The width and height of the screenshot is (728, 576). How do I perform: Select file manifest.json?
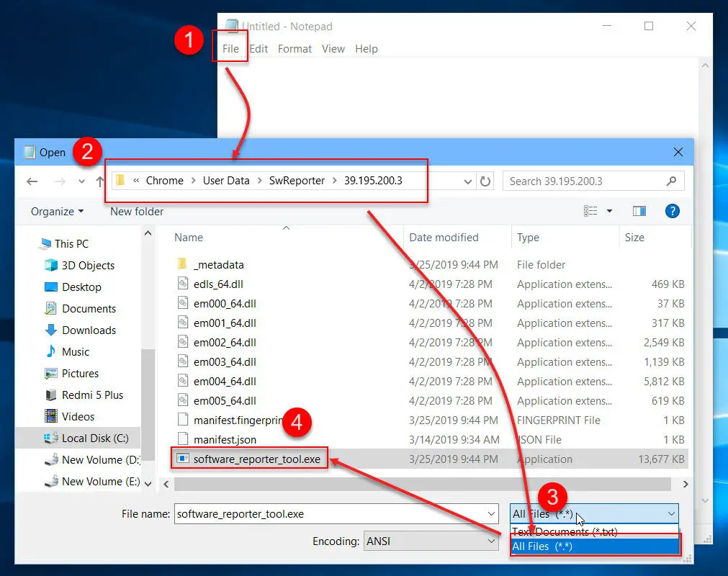(225, 439)
